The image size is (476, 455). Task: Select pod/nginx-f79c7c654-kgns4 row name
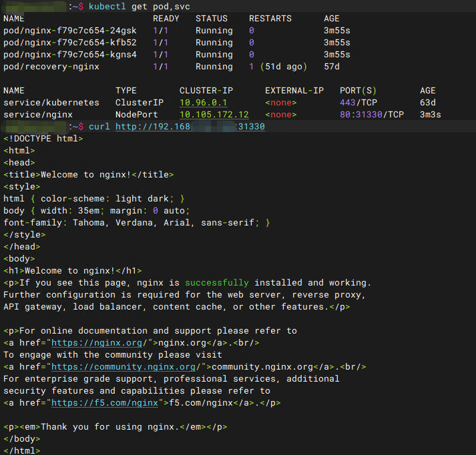(70, 55)
